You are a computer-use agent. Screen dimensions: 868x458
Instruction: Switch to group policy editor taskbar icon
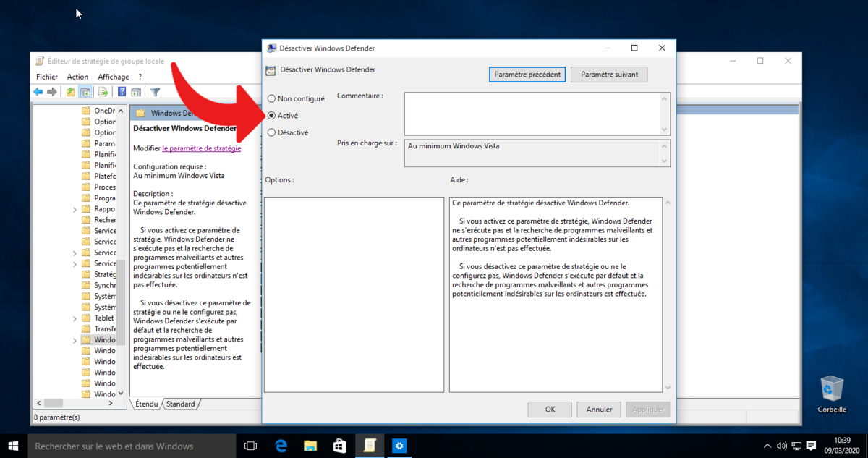coord(370,446)
